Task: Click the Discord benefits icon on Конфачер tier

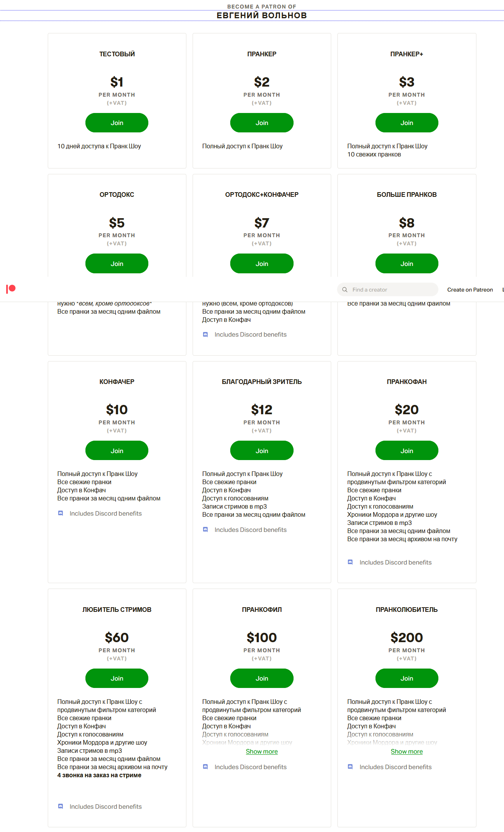Action: (60, 513)
